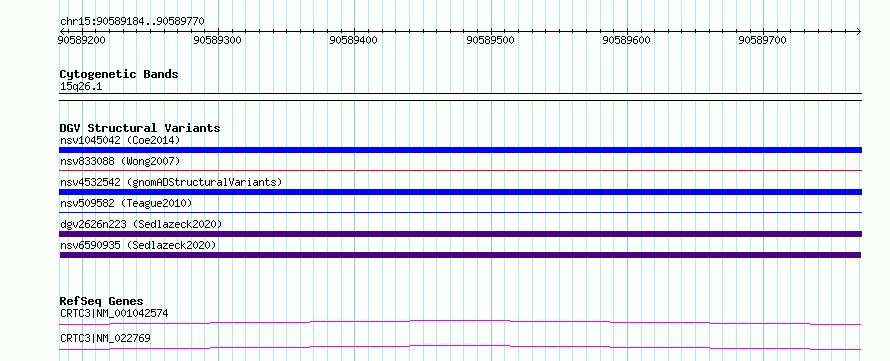Click the magenta line under CRTC3|NM_001042574
This screenshot has height=361, width=890.
click(x=460, y=322)
